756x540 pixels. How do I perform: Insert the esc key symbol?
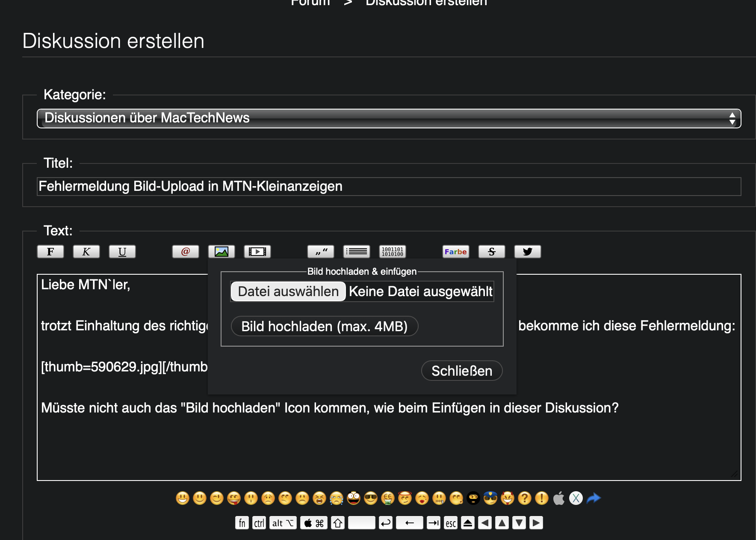451,523
